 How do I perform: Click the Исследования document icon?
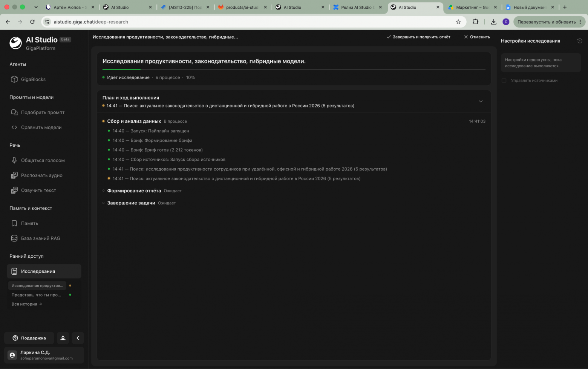[x=14, y=271]
